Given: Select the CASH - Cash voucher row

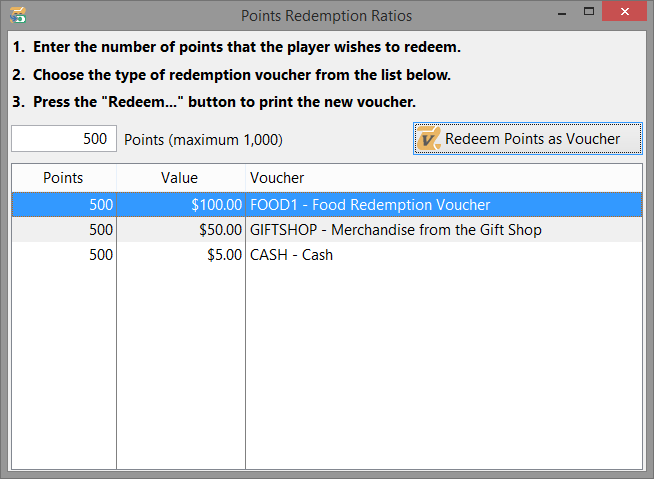Looking at the screenshot, I should pyautogui.click(x=327, y=255).
